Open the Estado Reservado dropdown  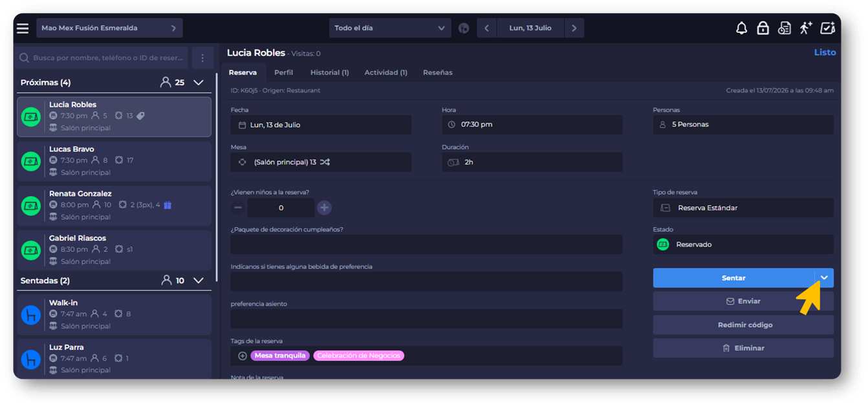pos(743,244)
